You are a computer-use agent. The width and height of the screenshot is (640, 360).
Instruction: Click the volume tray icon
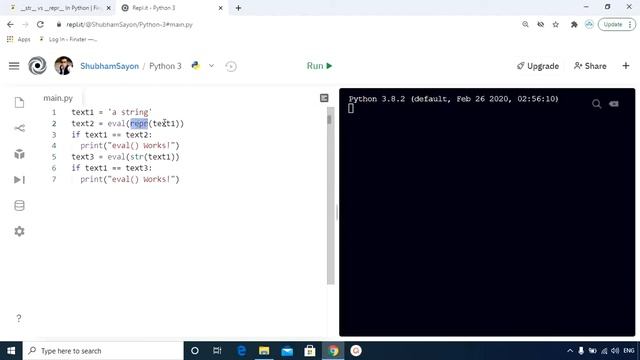click(x=615, y=351)
